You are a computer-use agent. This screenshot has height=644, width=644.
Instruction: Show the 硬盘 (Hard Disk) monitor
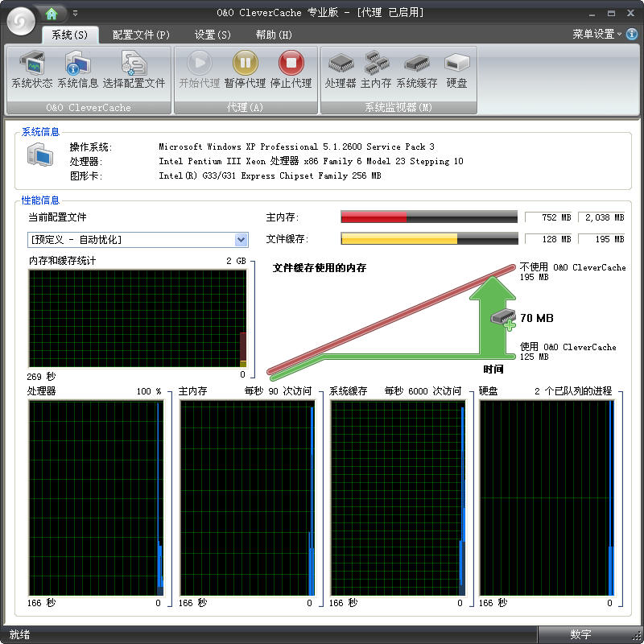[x=456, y=70]
